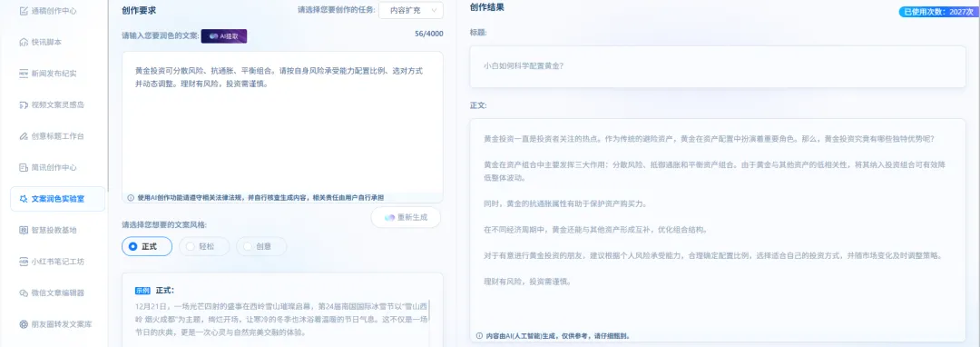Select the 轻松 style radio button
The height and width of the screenshot is (347, 980).
point(204,246)
